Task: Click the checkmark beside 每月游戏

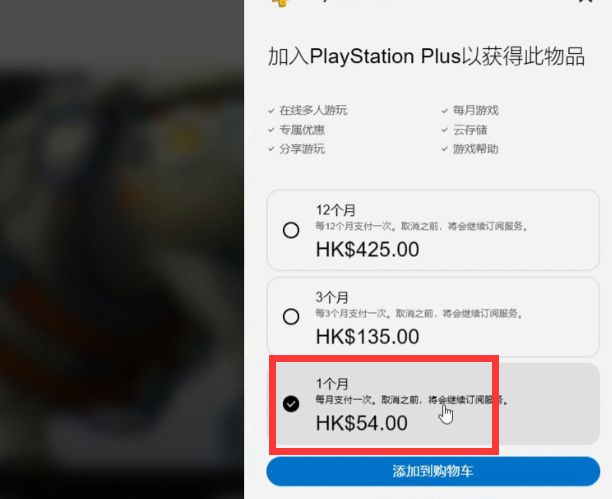Action: click(445, 111)
